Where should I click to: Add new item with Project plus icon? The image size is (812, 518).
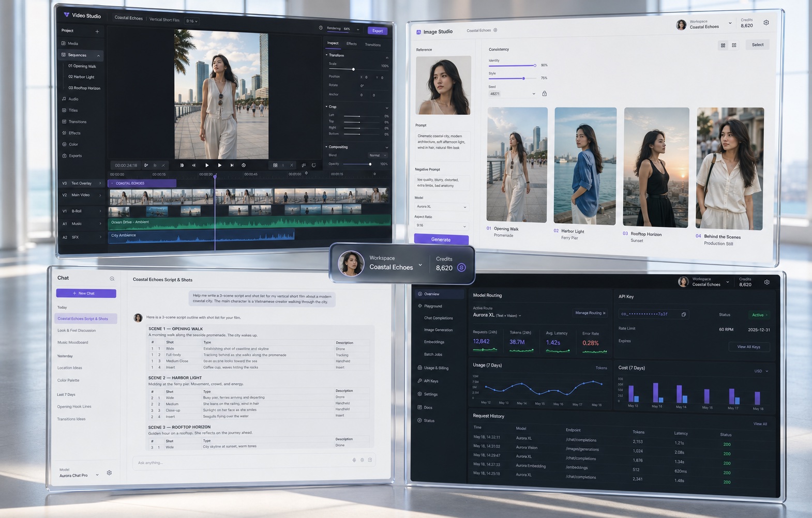point(97,31)
